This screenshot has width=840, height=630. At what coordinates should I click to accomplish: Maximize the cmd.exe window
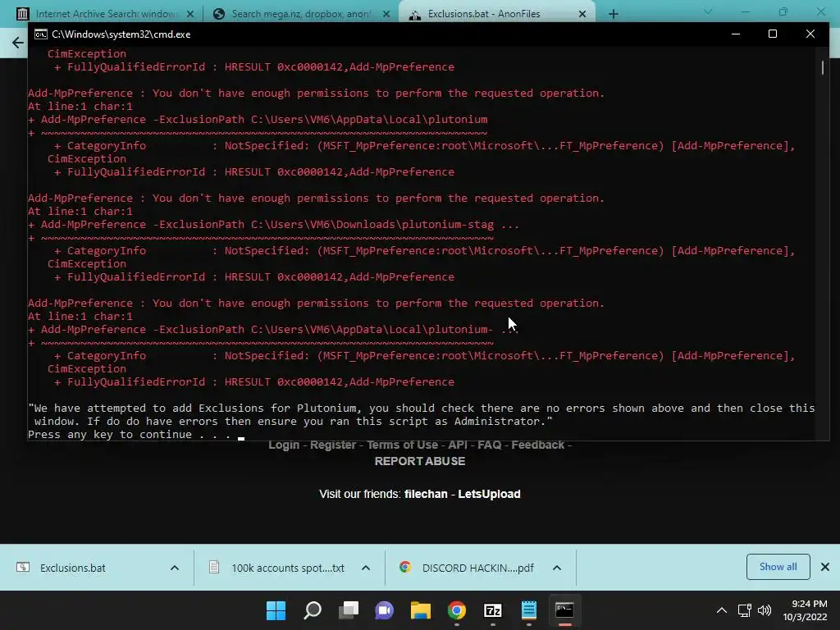click(x=773, y=34)
